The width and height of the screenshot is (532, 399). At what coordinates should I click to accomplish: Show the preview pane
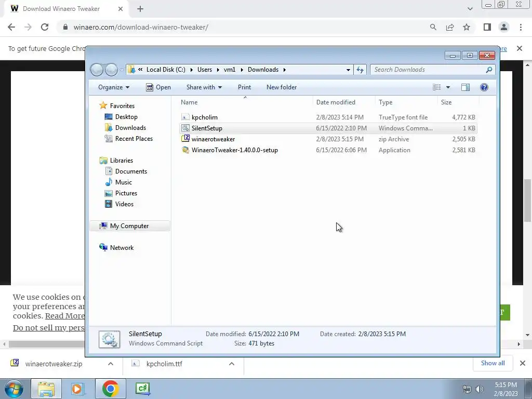click(465, 87)
